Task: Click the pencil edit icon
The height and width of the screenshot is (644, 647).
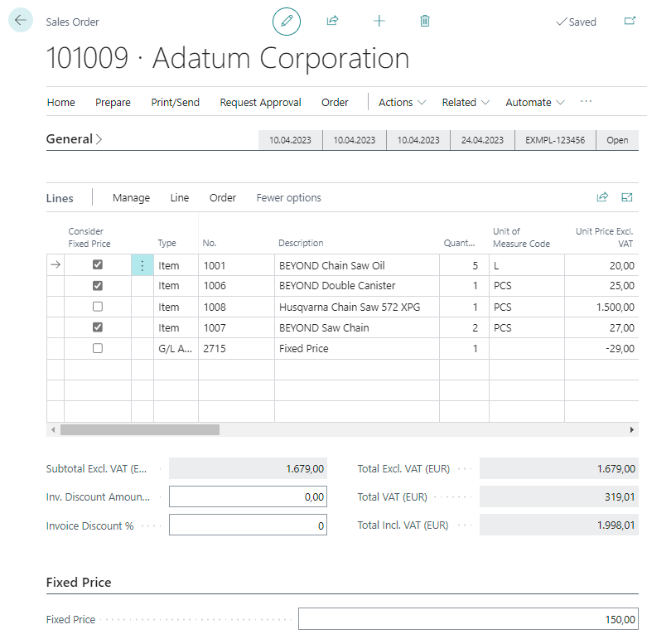Action: [287, 22]
